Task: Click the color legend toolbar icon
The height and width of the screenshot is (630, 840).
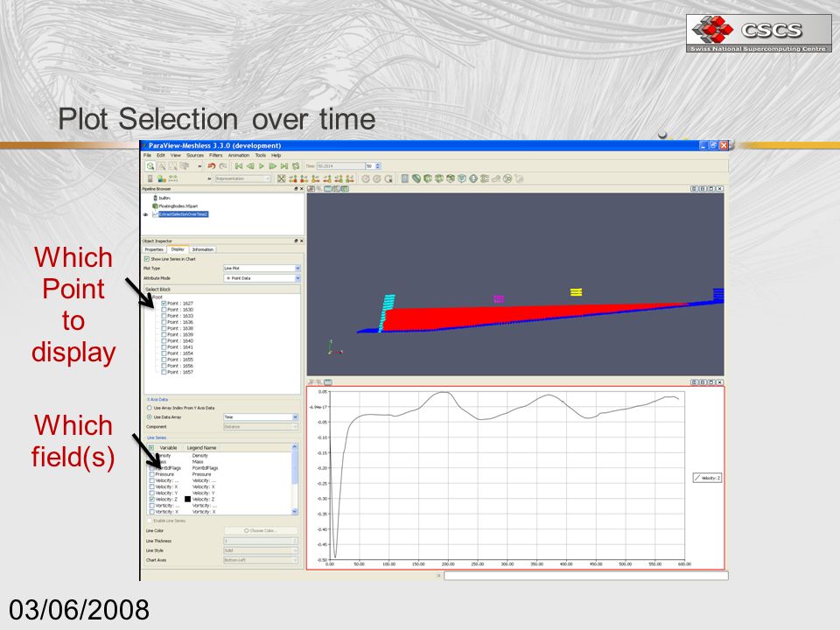Action: (x=150, y=178)
